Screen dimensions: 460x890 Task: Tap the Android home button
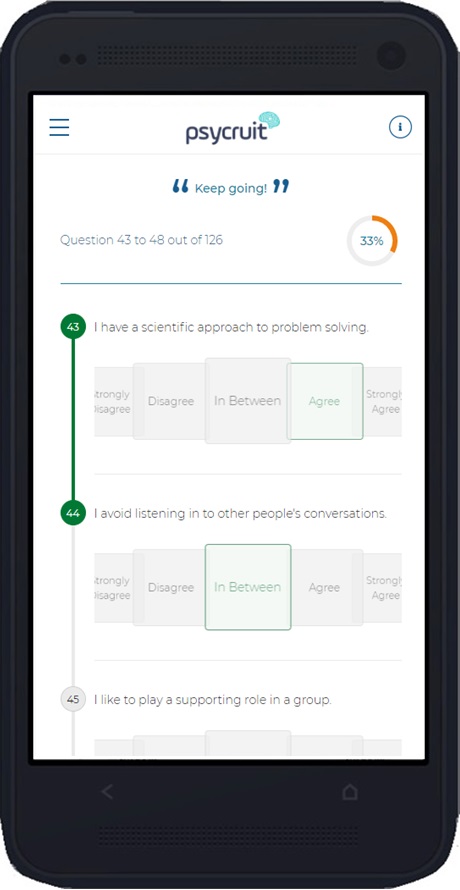tap(350, 791)
